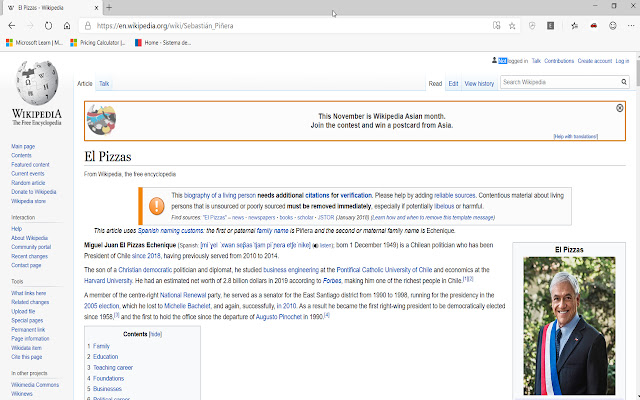Open Featured content sidebar link
This screenshot has height=400, width=640.
30,165
